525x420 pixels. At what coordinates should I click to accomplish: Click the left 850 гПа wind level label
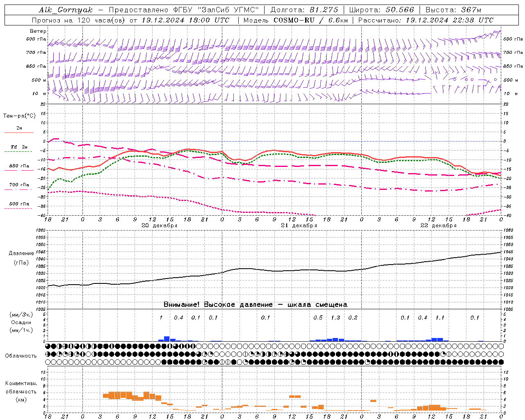click(36, 66)
